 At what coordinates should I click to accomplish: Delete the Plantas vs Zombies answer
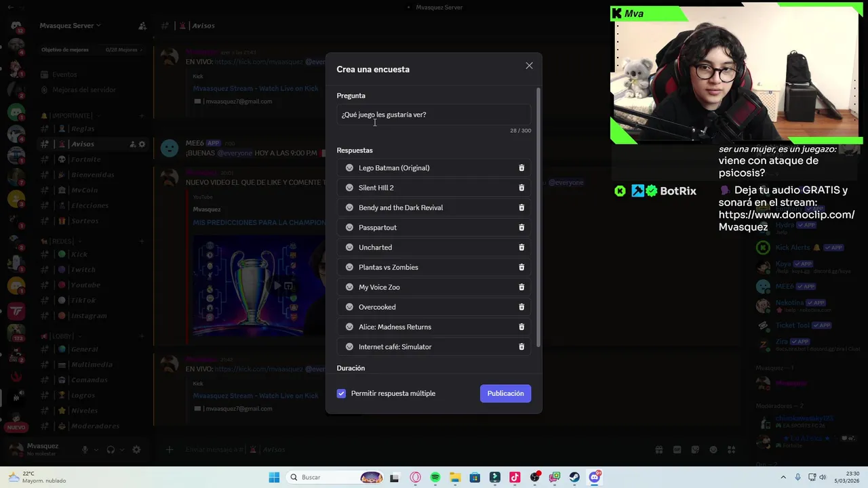tap(521, 267)
